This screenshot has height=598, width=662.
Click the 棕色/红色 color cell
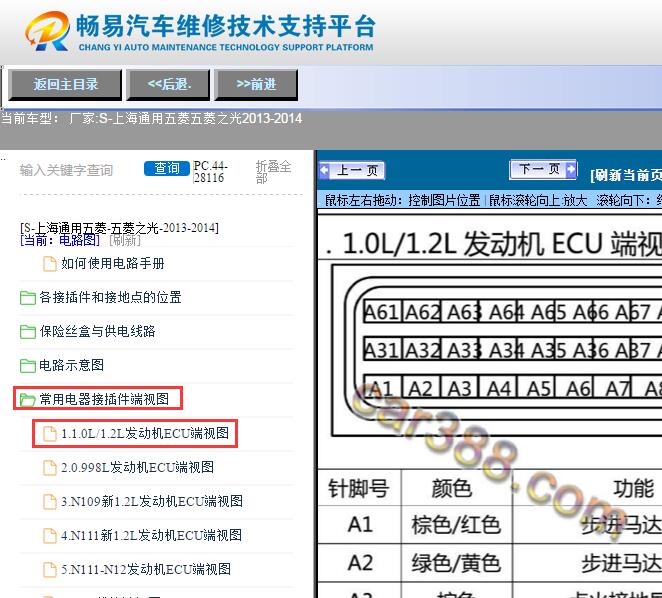[456, 525]
